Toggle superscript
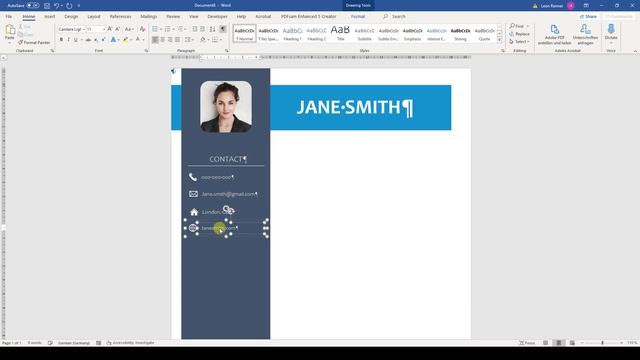The height and width of the screenshot is (360, 640). pyautogui.click(x=103, y=40)
